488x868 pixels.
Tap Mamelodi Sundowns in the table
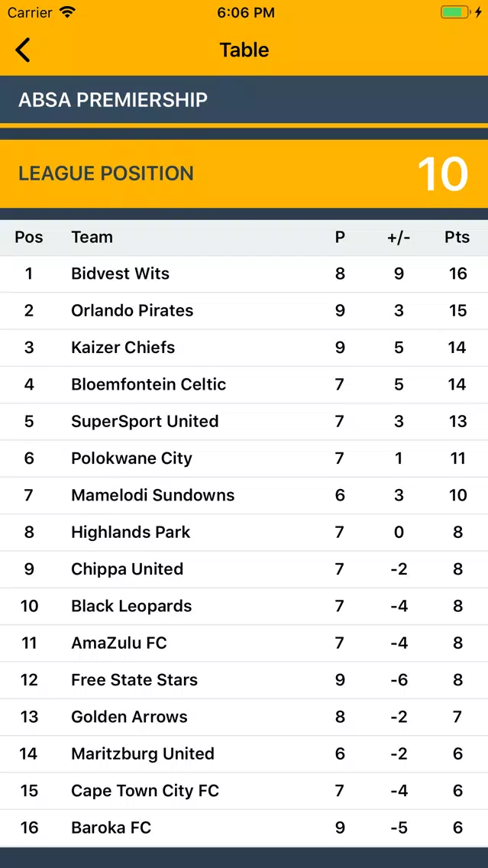[x=244, y=495]
